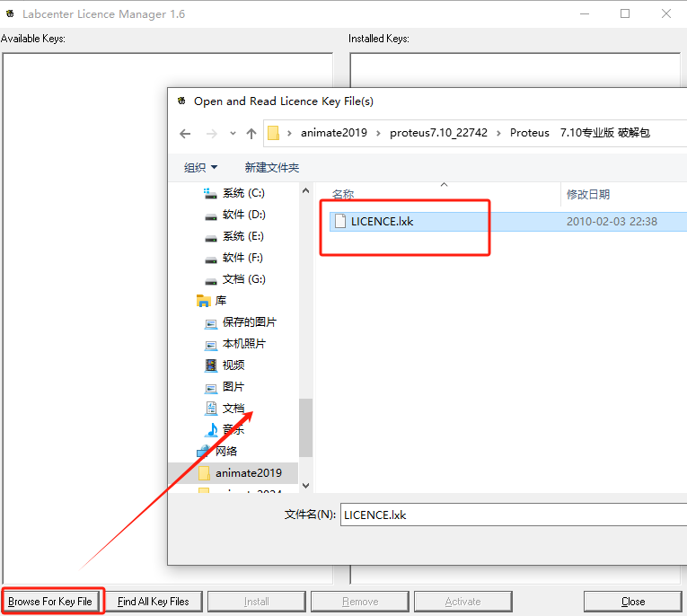This screenshot has width=687, height=616.
Task: Select 文档 (G:) drive in tree
Action: (243, 279)
